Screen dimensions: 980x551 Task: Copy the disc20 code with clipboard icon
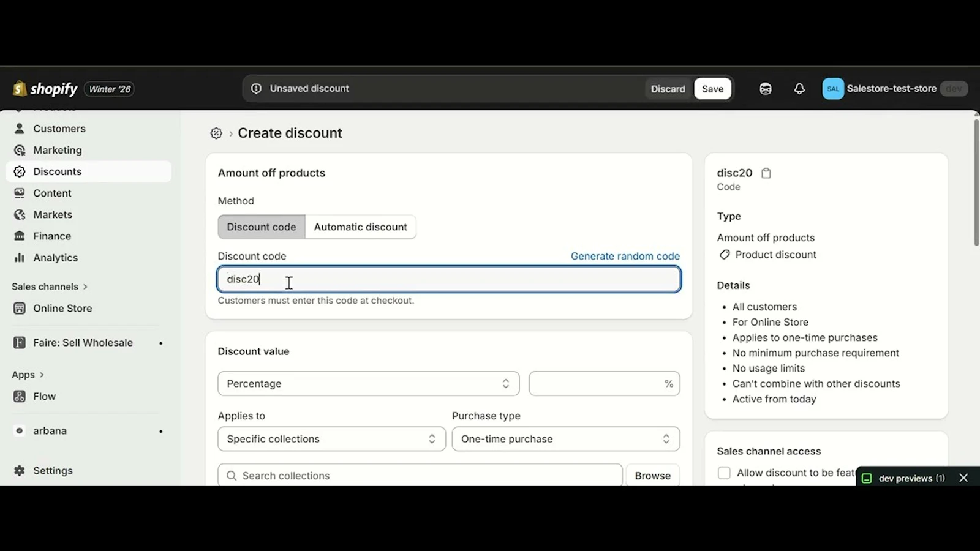click(x=766, y=173)
